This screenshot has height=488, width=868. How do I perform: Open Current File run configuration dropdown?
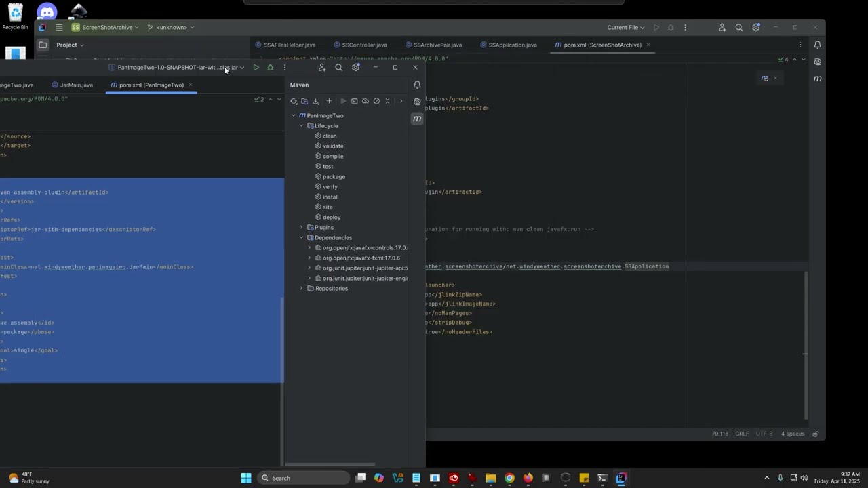click(626, 28)
